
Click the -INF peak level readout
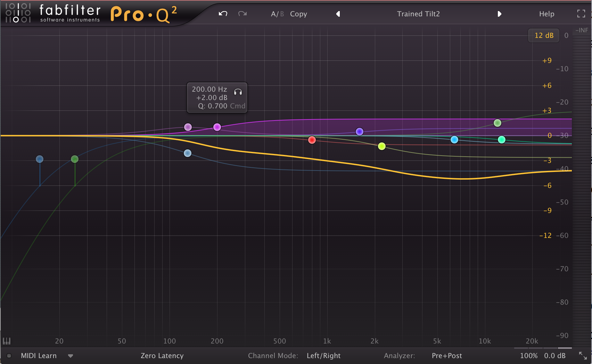pos(582,30)
